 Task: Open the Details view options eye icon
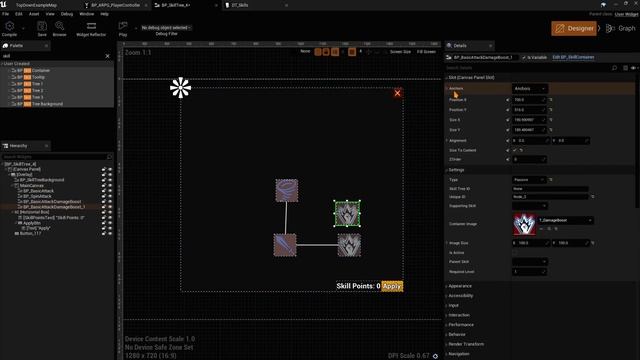point(633,68)
